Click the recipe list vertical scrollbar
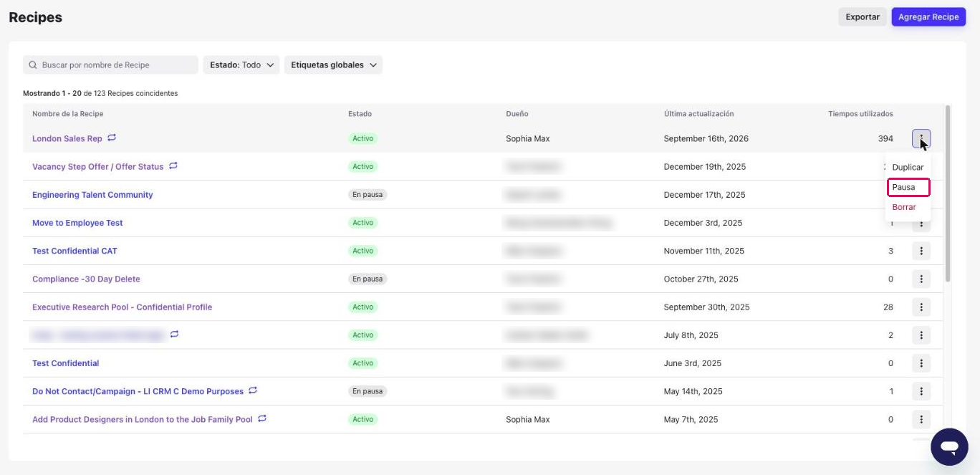 [948, 193]
